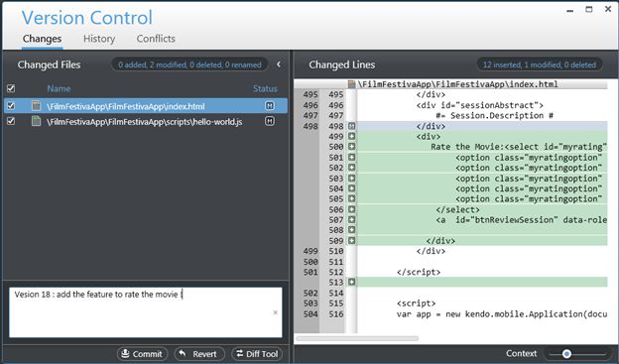Click the inserted marker on line 513
This screenshot has height=364, width=619.
(352, 282)
